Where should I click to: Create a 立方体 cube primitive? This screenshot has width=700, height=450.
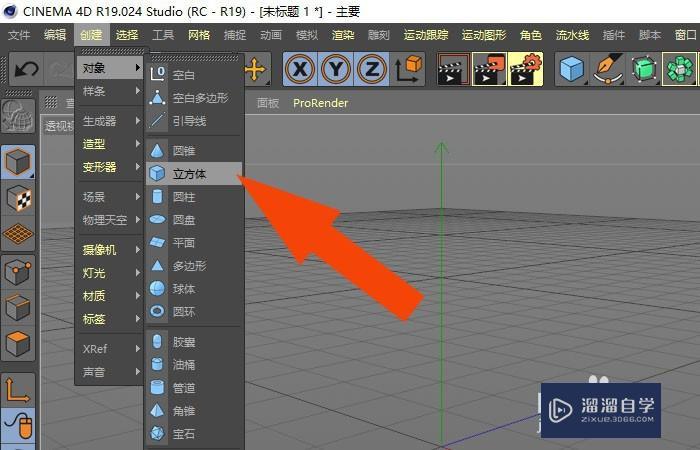coord(195,174)
